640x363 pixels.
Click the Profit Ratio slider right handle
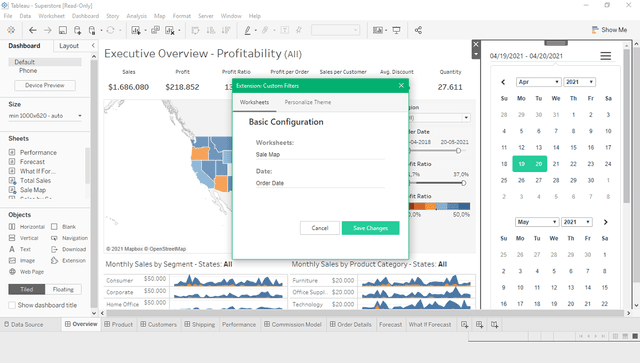(x=464, y=183)
